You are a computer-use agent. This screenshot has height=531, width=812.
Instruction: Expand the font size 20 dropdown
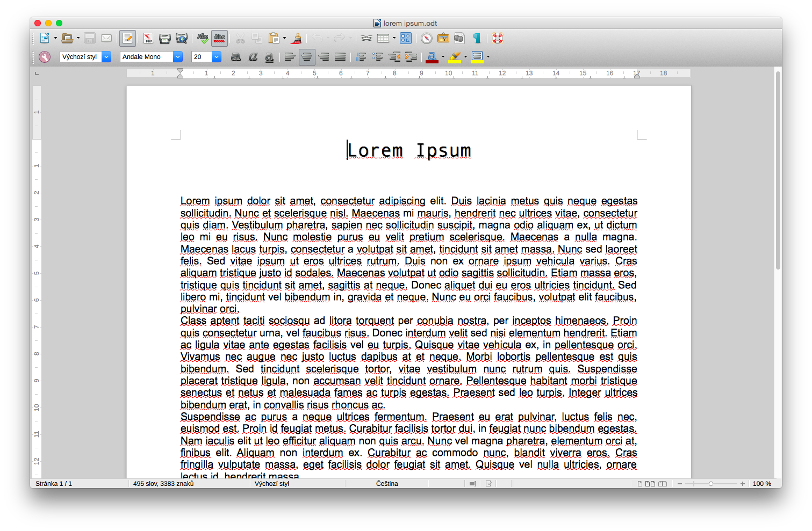(217, 57)
